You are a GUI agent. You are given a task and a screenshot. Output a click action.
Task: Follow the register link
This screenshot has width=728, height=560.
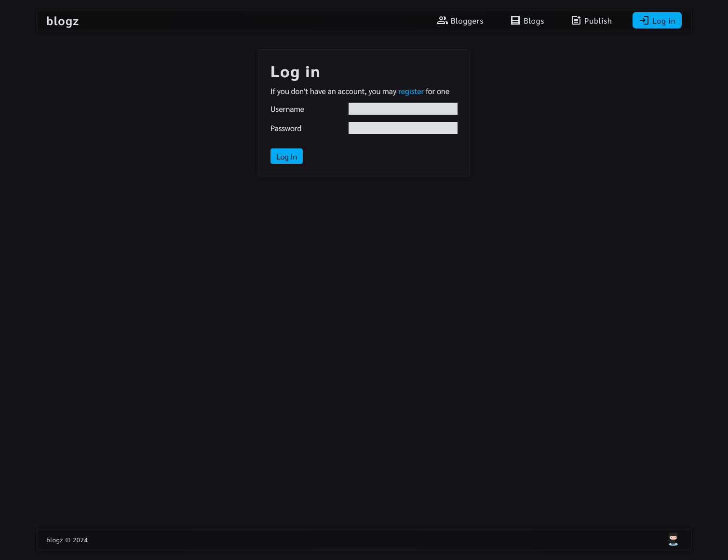(x=411, y=92)
